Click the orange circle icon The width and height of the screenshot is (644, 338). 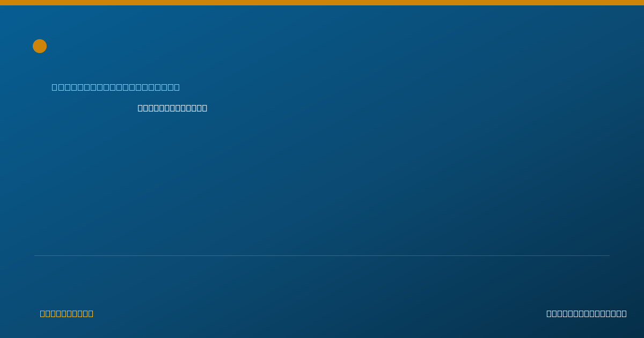click(40, 46)
